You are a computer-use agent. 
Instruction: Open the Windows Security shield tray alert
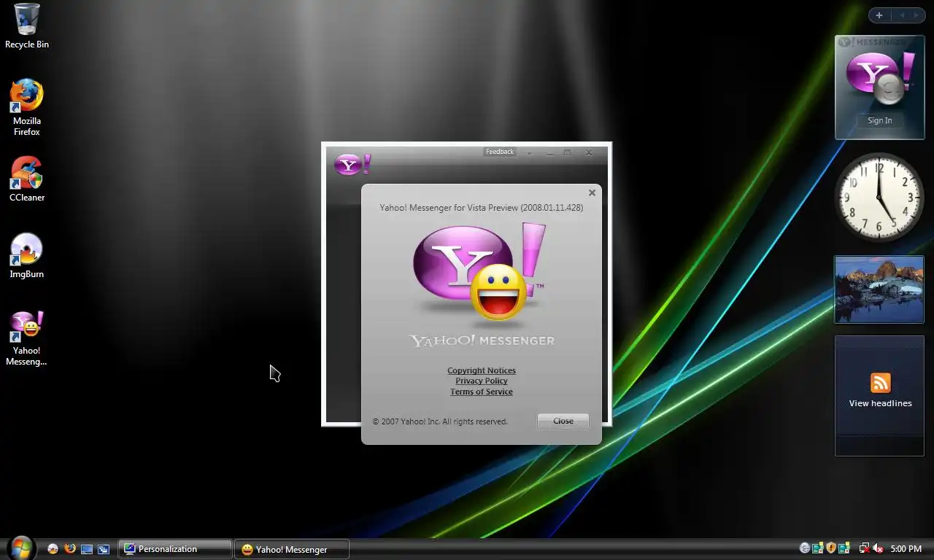830,548
